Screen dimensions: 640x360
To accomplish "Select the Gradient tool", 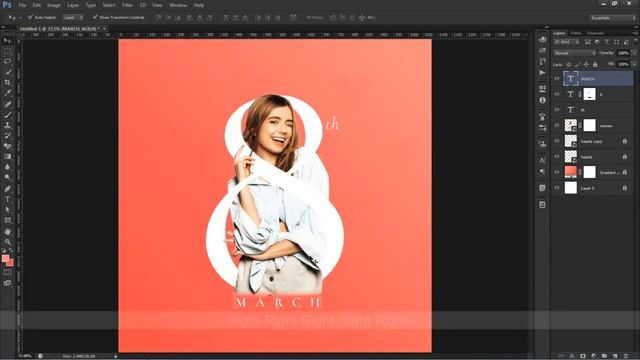I will click(x=7, y=157).
